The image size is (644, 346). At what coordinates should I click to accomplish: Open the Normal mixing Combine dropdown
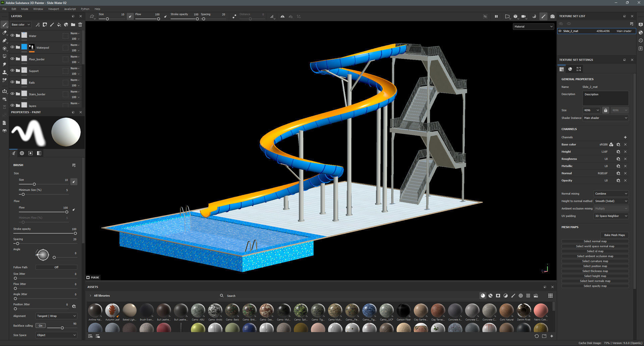click(611, 194)
